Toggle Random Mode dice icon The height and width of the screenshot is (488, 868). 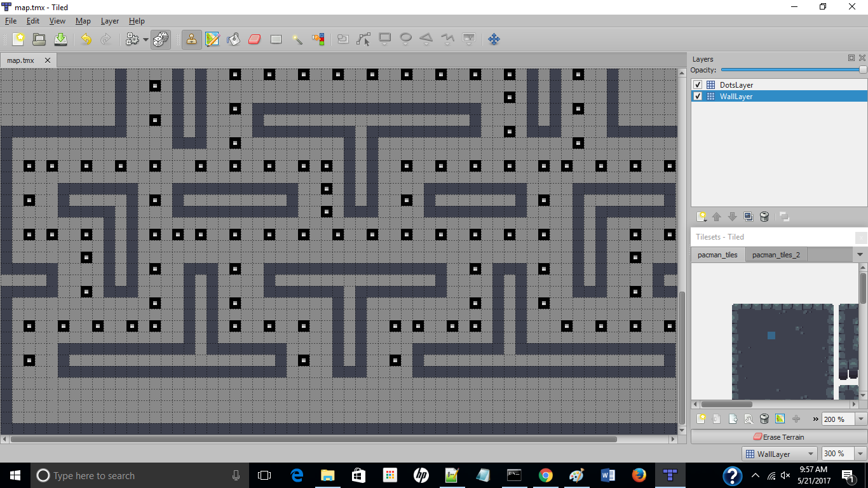click(161, 39)
